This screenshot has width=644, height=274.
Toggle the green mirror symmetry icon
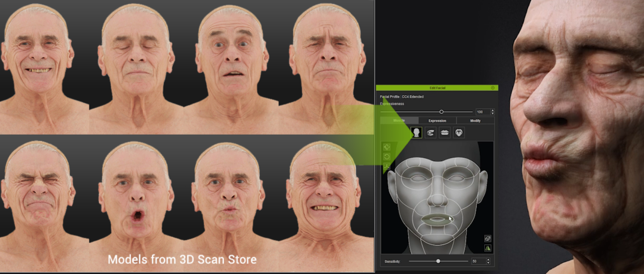488,248
